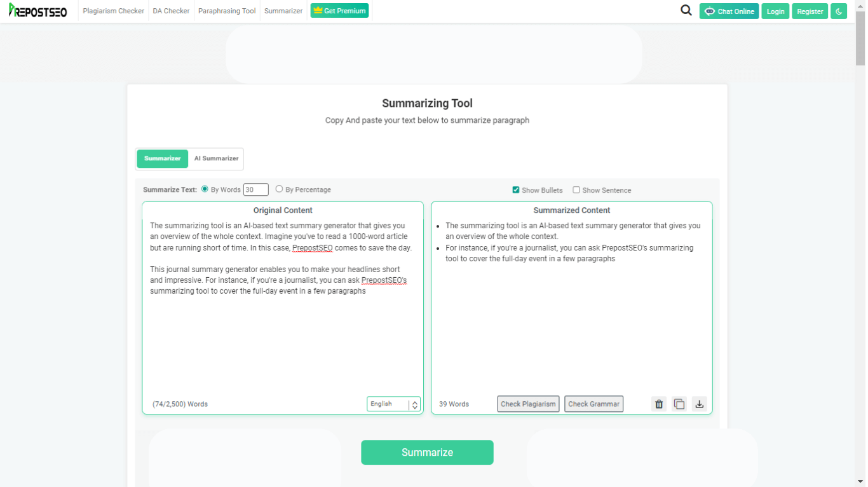868x487 pixels.
Task: Uncheck the Show Bullets checkbox
Action: (x=516, y=189)
